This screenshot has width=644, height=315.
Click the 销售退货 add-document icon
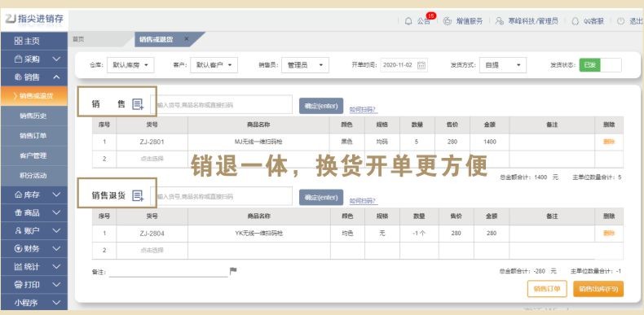[138, 195]
